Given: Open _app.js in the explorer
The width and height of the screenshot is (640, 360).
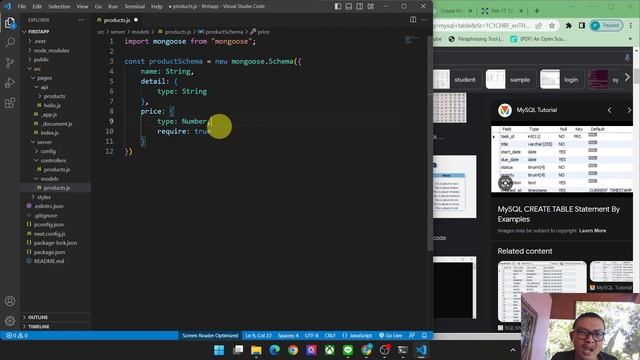Looking at the screenshot, I should pos(56,115).
